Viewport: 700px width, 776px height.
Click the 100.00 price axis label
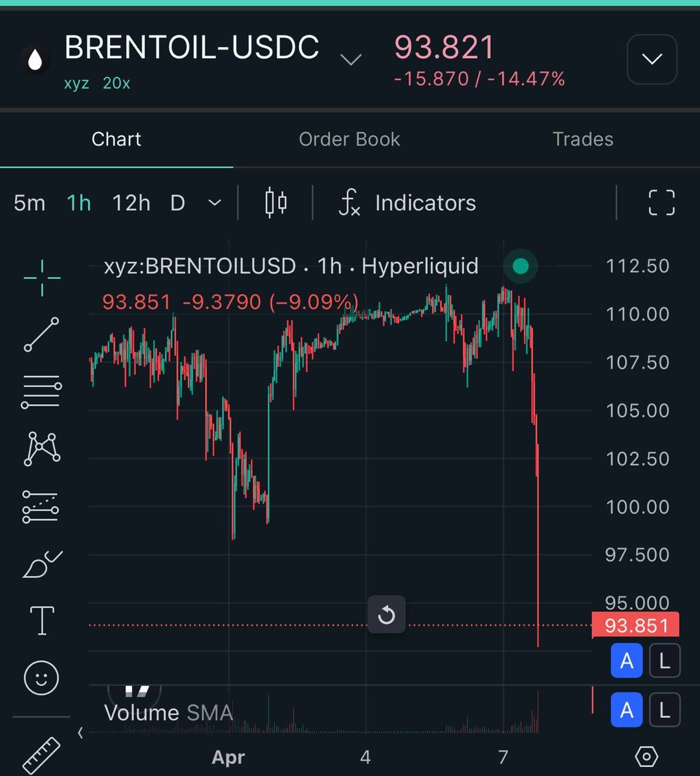coord(637,506)
